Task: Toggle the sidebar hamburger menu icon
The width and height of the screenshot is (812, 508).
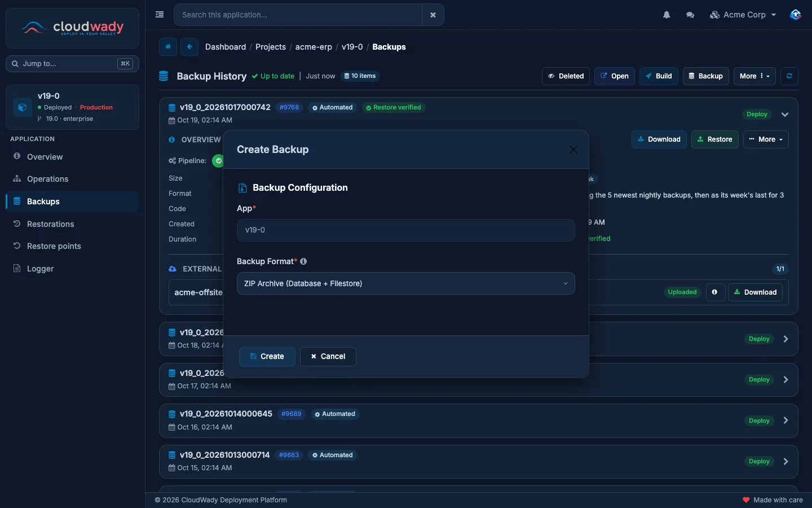Action: pos(160,15)
